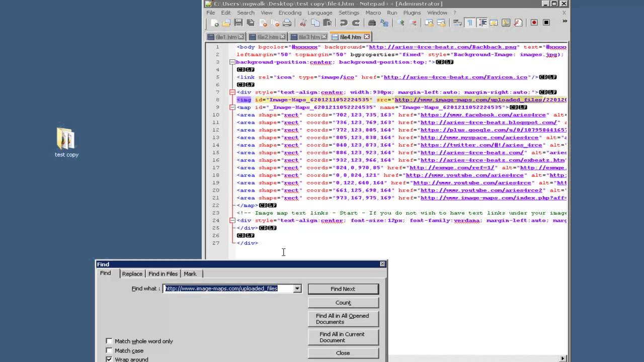Open the Encoding menu

pyautogui.click(x=290, y=13)
